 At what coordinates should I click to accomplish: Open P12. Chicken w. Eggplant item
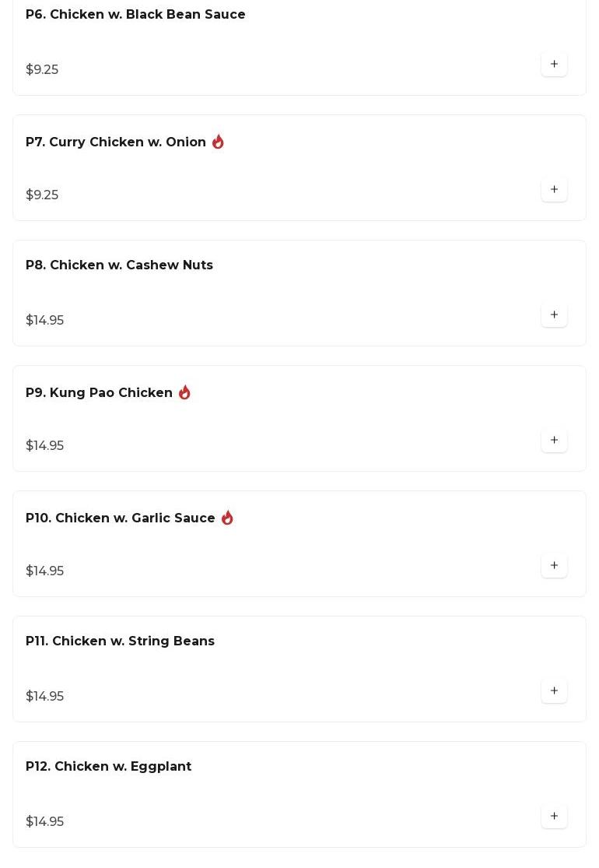point(108,767)
